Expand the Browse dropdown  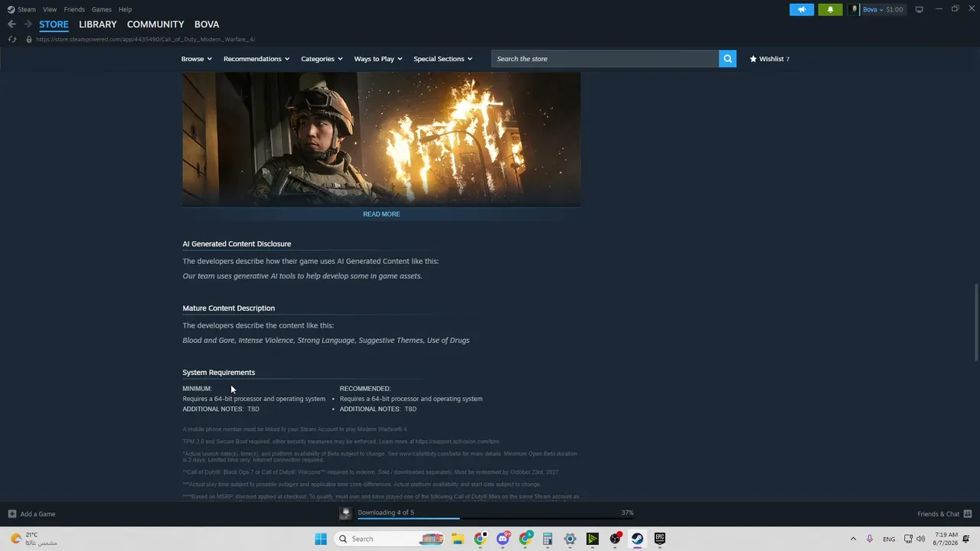197,59
